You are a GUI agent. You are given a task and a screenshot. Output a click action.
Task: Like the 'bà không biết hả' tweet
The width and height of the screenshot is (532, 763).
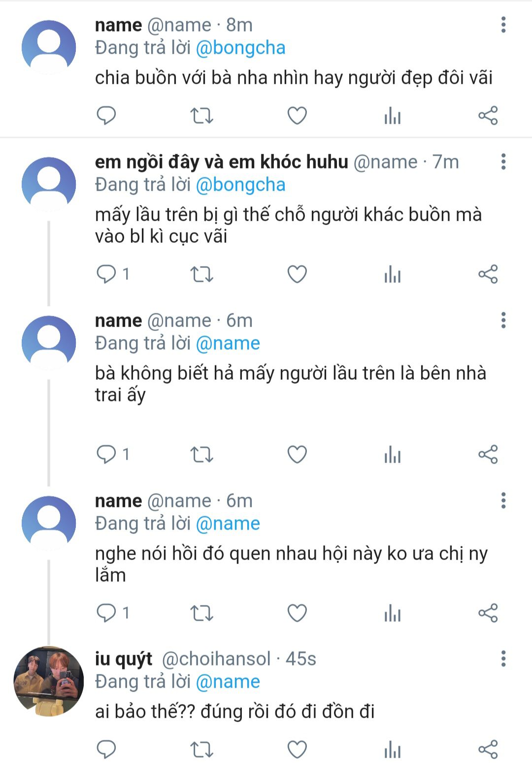click(297, 455)
